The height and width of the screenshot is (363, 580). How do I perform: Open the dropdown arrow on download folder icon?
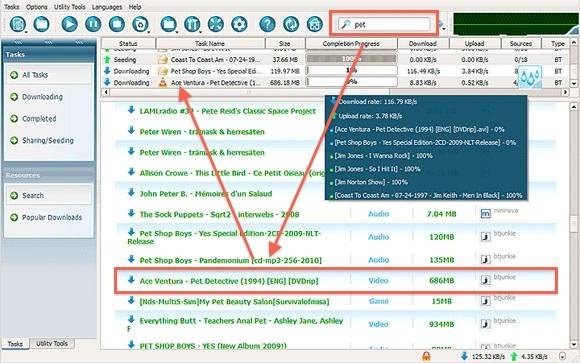point(177,33)
